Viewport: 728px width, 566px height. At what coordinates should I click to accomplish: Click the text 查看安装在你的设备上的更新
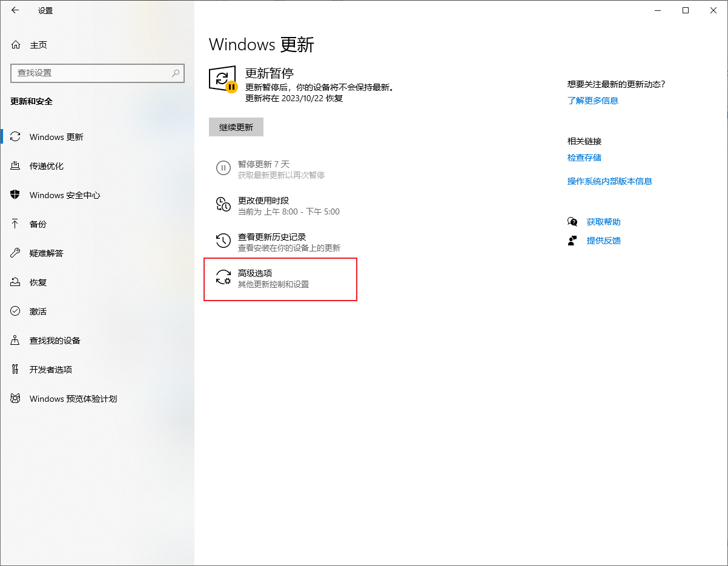tap(289, 248)
